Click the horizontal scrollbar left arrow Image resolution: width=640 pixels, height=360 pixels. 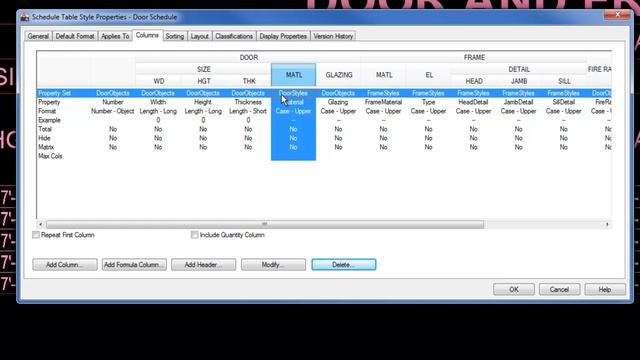point(40,224)
